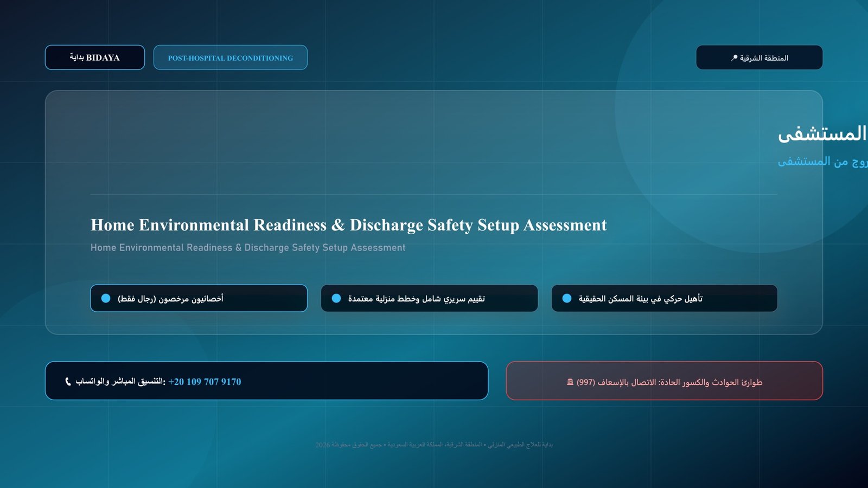This screenshot has width=868, height=488.
Task: Select the تقييم سريري شامل feature chip
Action: (429, 298)
